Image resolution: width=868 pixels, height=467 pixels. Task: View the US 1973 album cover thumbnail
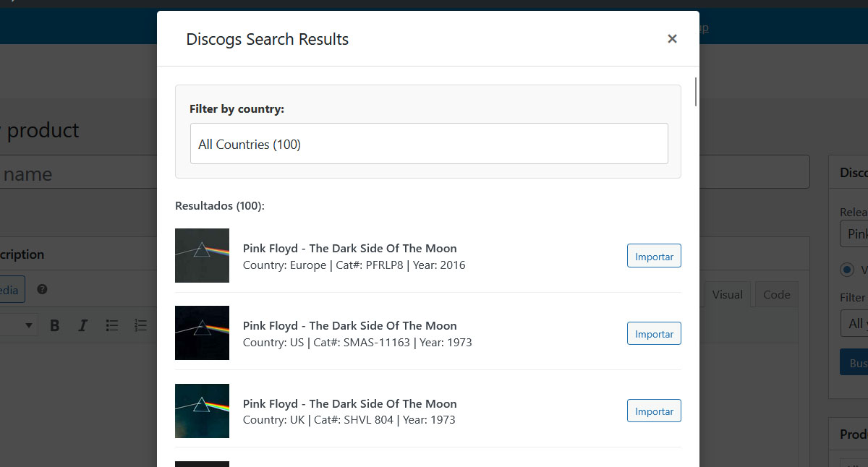pyautogui.click(x=202, y=333)
